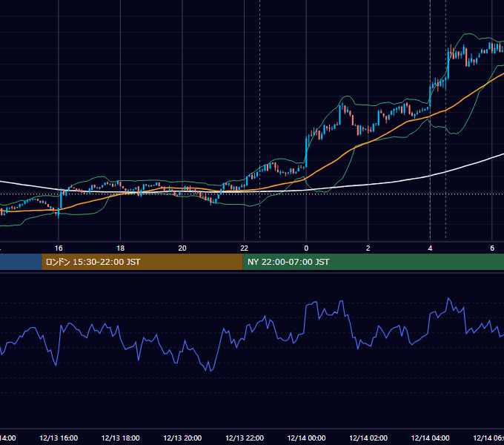This screenshot has width=504, height=445.
Task: Click the 12/14 04:00 date label
Action: coord(431,438)
